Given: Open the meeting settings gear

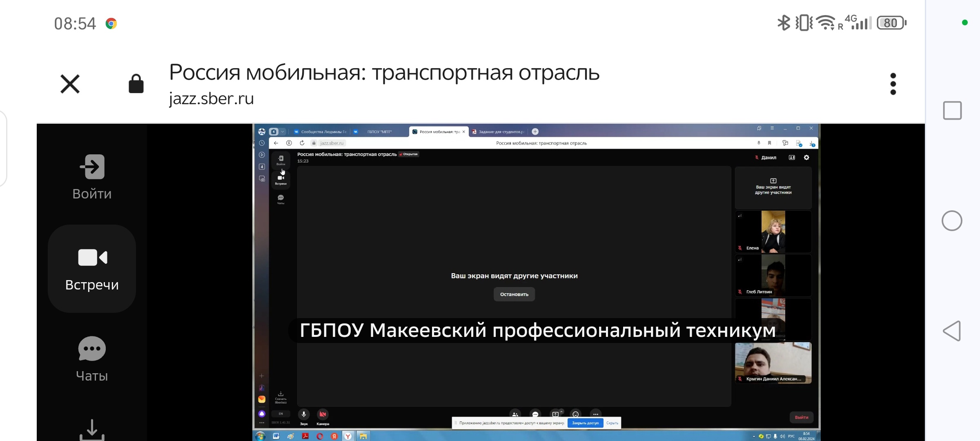Looking at the screenshot, I should click(x=806, y=158).
